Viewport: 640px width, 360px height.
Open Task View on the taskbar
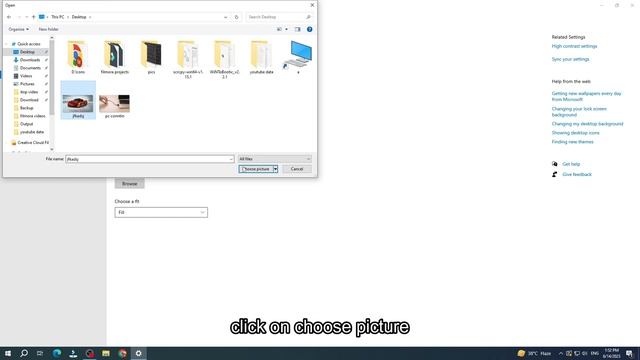(x=40, y=353)
